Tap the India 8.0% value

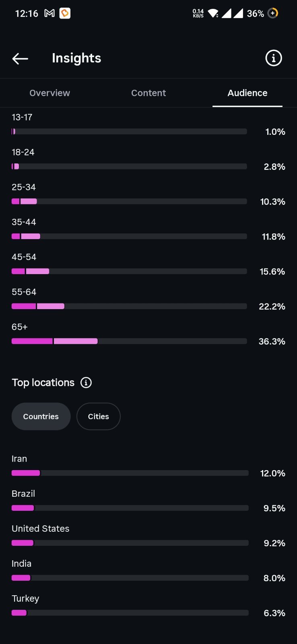click(x=274, y=578)
